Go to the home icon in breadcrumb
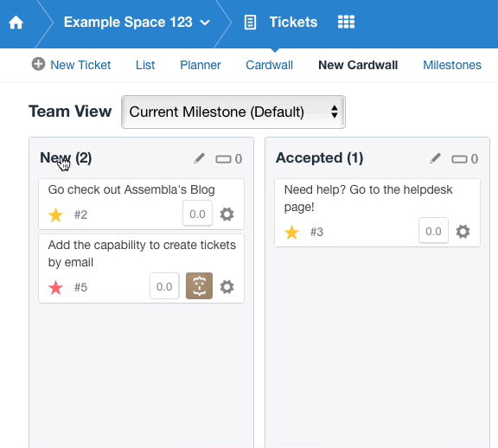Viewport: 498px width, 448px height. [x=16, y=22]
